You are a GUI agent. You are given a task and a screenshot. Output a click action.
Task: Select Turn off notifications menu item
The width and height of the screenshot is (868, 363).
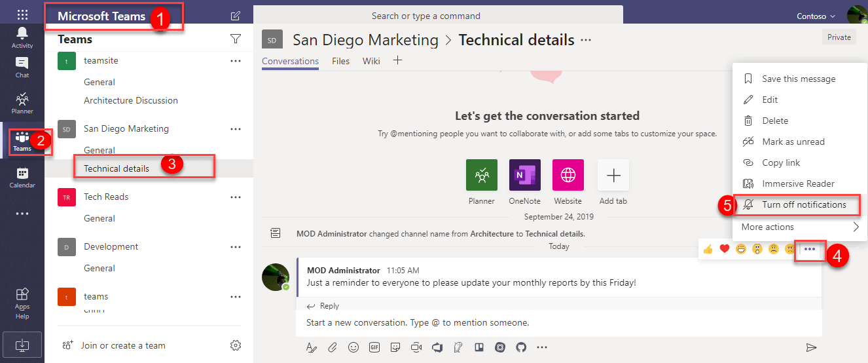[803, 204]
